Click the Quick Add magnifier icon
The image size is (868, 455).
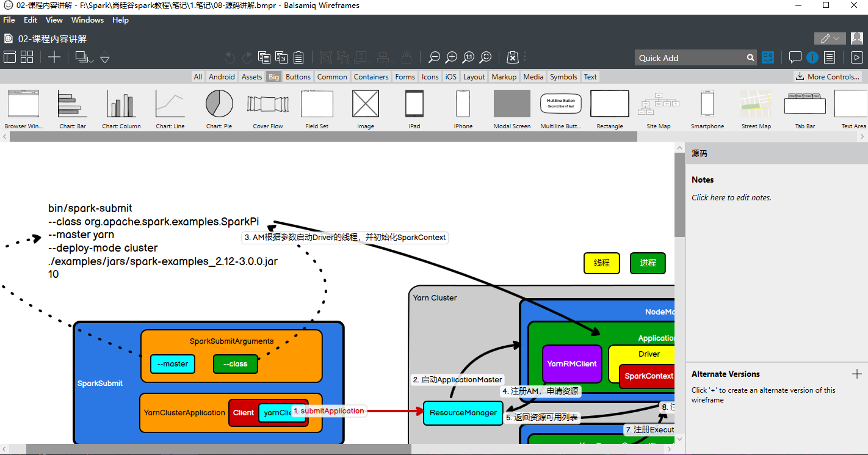pos(751,57)
